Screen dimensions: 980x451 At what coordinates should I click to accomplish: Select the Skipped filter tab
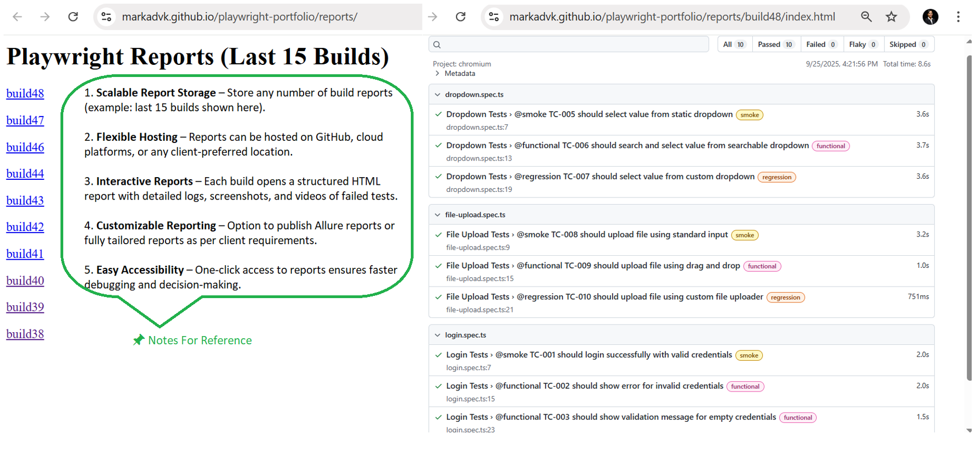tap(908, 45)
